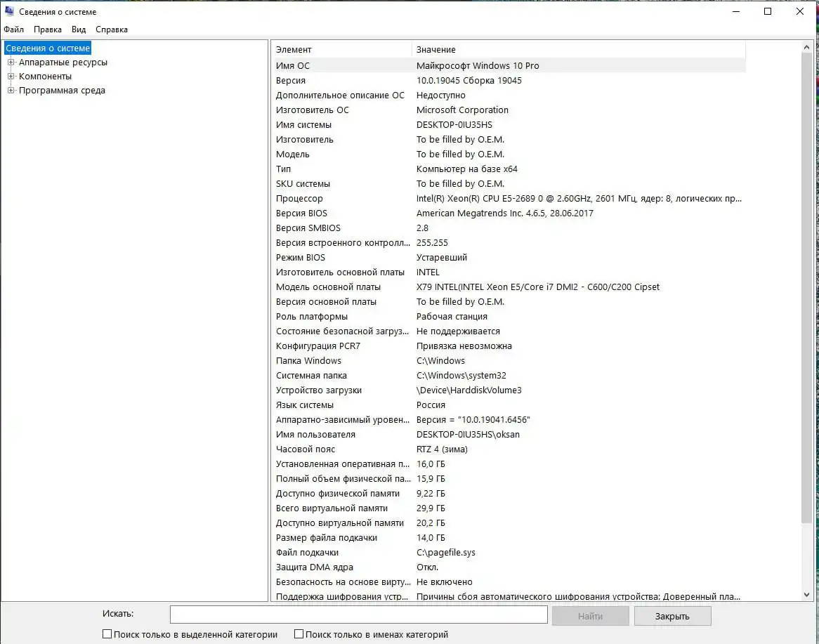Click inside the "Искать" search field
This screenshot has height=644, width=819.
[358, 614]
